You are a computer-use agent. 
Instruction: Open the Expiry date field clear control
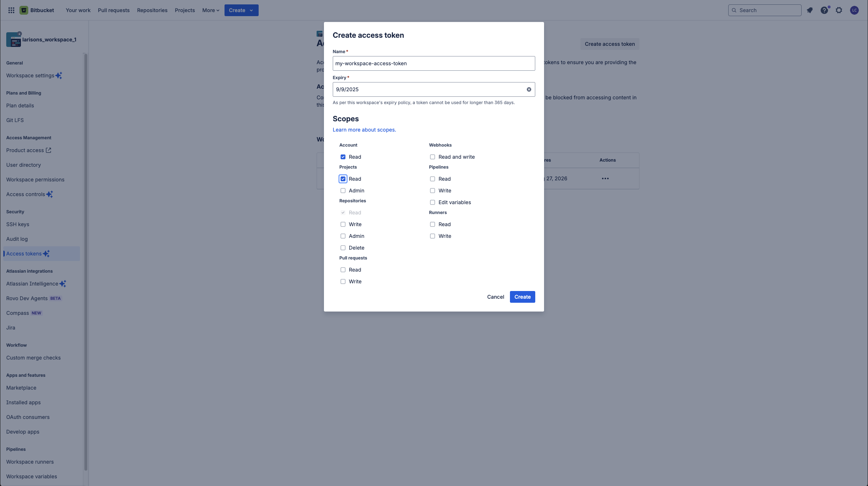[529, 89]
